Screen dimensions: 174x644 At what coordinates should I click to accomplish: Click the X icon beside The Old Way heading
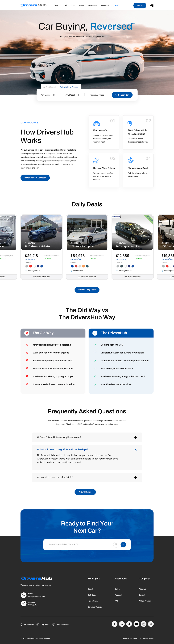27,333
